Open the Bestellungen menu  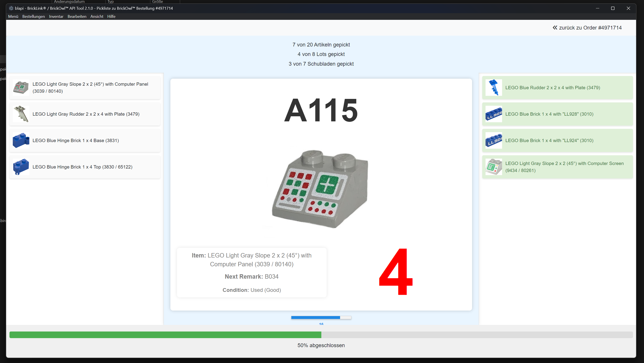[x=34, y=17]
